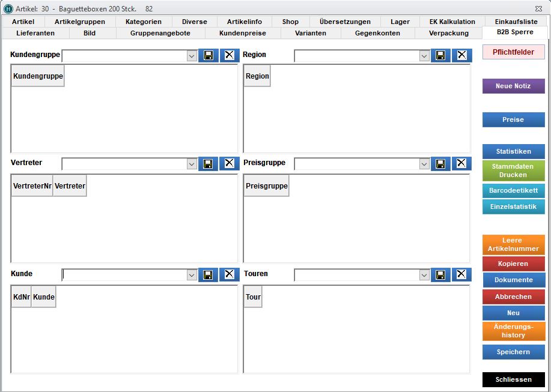
Task: Save the selected Region entry
Action: click(440, 55)
